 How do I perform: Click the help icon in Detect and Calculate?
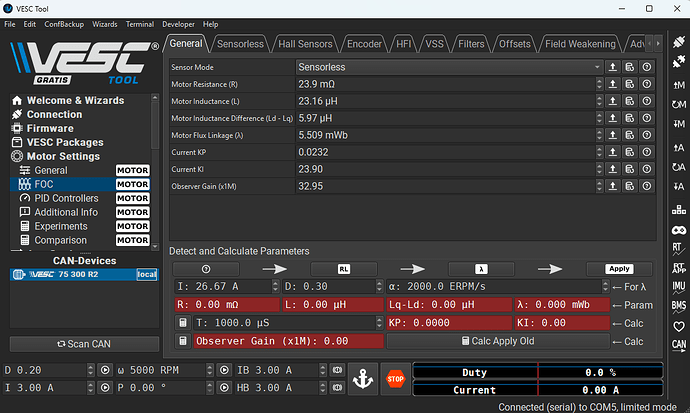[x=206, y=269]
